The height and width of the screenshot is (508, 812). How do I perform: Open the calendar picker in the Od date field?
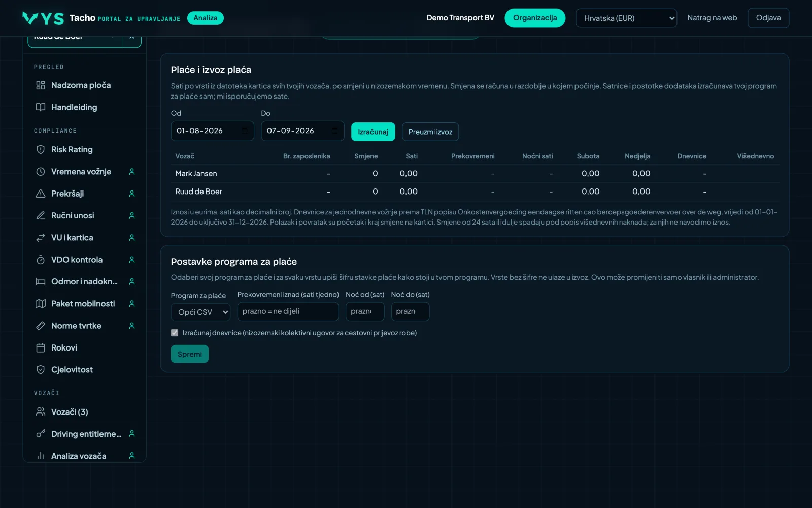[245, 131]
